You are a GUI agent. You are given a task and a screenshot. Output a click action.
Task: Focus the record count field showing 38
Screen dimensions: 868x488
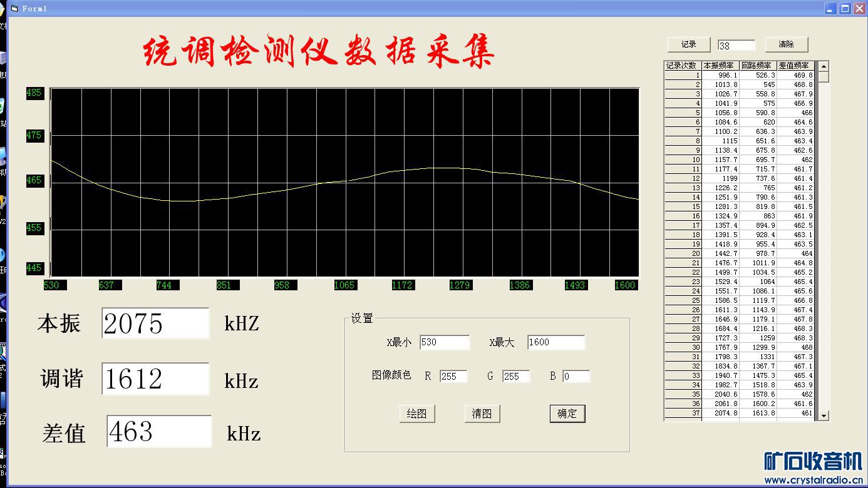coord(736,46)
